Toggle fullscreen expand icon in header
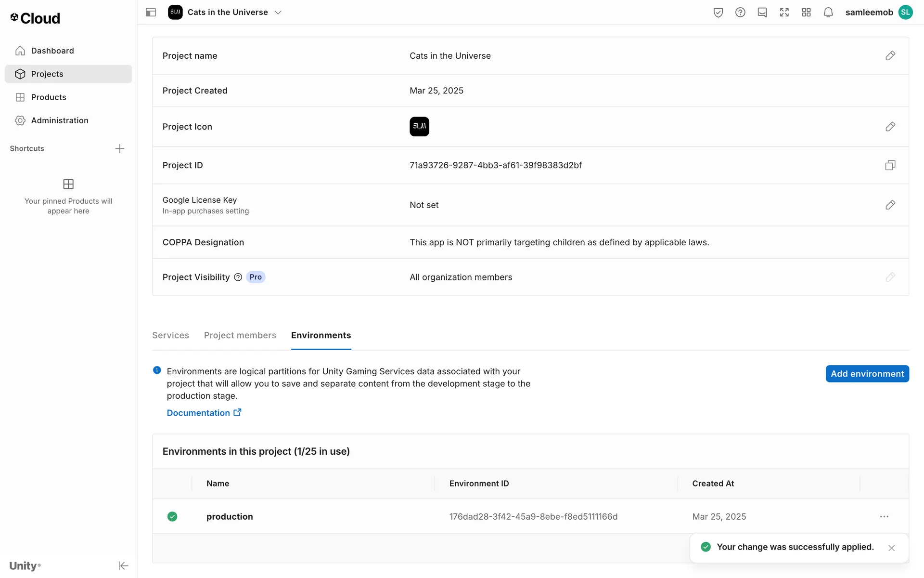The image size is (924, 578). [x=784, y=13]
